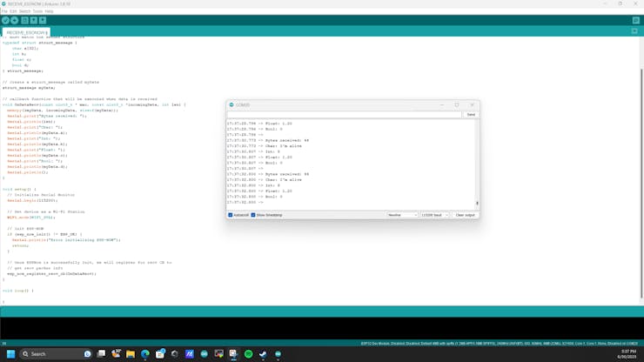Open Spotify from the taskbar
The width and height of the screenshot is (644, 362).
pos(249,354)
